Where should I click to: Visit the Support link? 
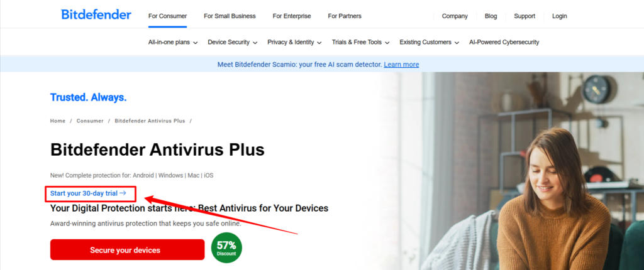(525, 16)
